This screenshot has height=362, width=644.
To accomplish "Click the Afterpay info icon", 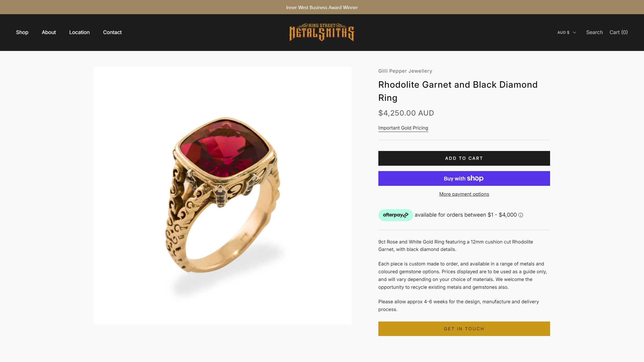I will coord(521,215).
